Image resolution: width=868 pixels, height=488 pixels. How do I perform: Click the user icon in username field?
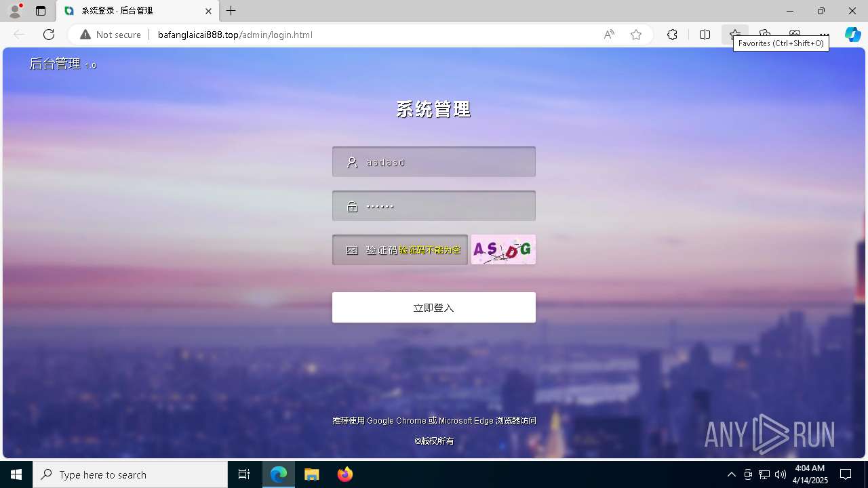tap(352, 163)
